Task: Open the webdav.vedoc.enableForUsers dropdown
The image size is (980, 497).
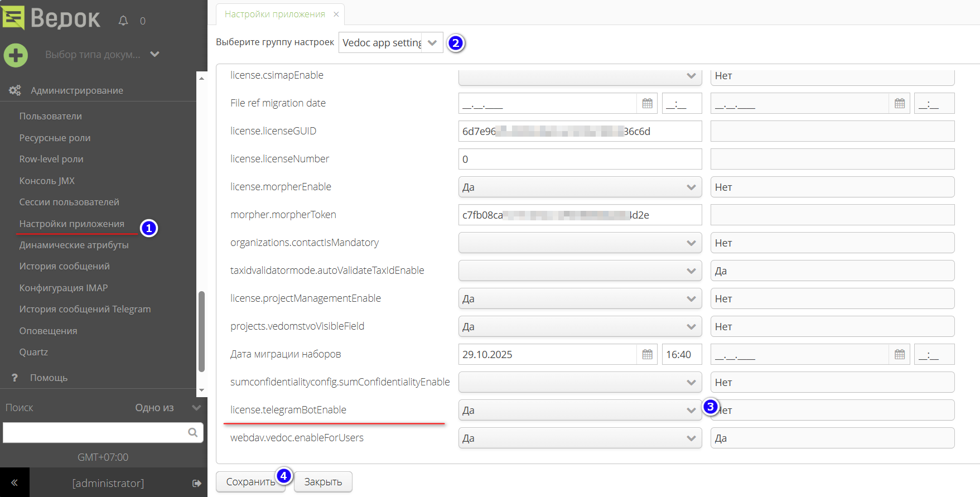Action: (691, 438)
